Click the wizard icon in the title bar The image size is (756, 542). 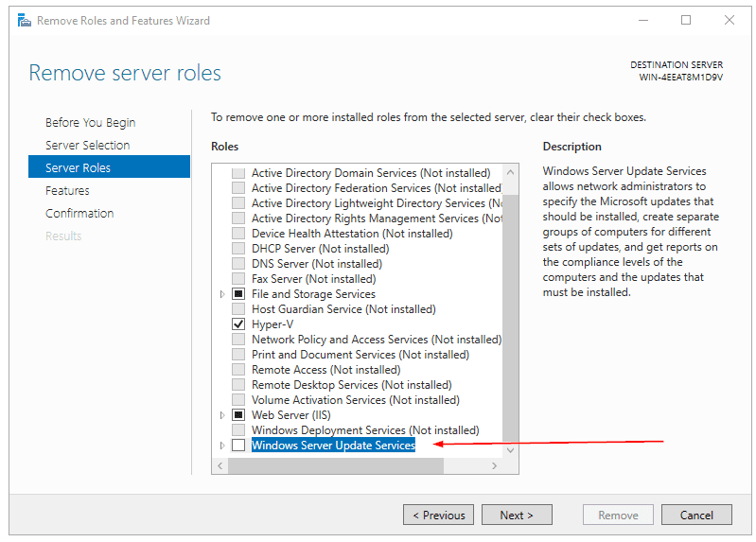tap(24, 20)
